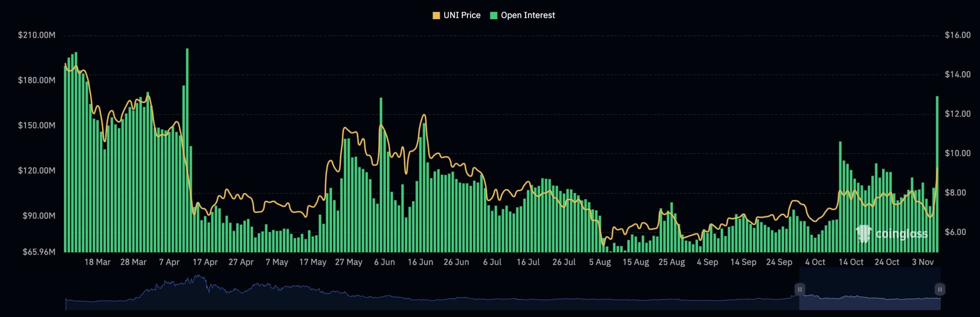Click the "$8.00" right axis price
980x317 pixels.
point(958,193)
